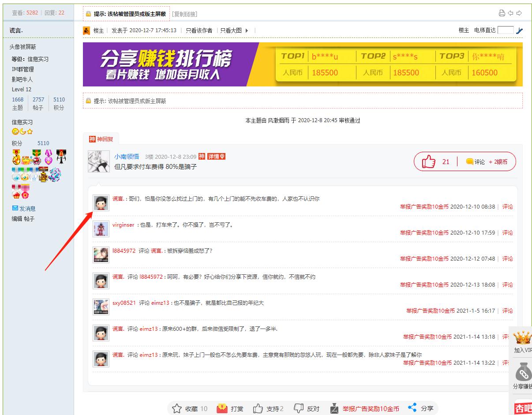Click the black-red ribbon medal icon in sidebar
532x415 pixels.
(61, 156)
